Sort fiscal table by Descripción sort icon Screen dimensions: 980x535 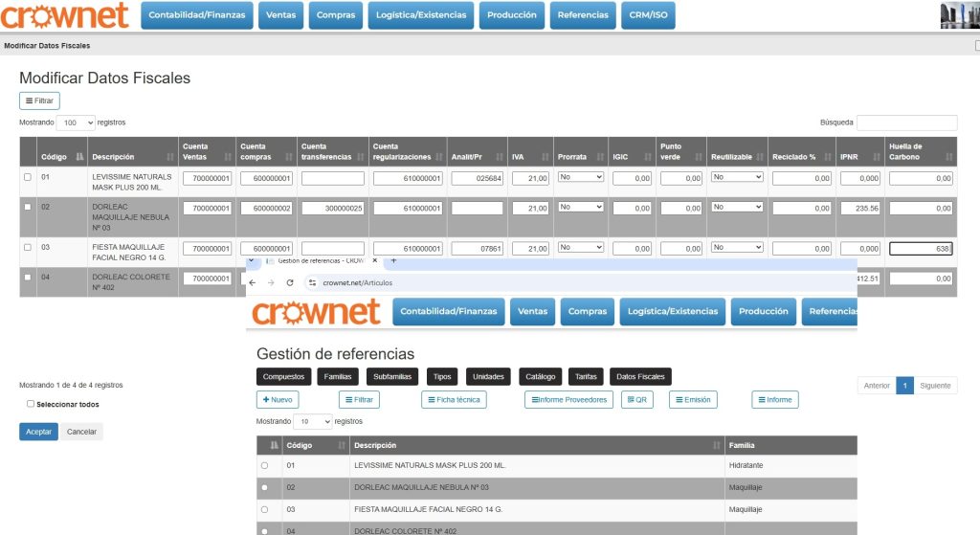[x=170, y=157]
